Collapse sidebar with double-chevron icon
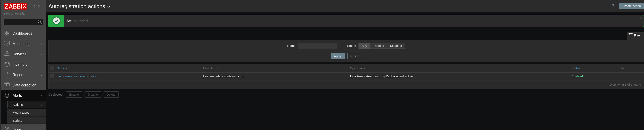 [33, 6]
